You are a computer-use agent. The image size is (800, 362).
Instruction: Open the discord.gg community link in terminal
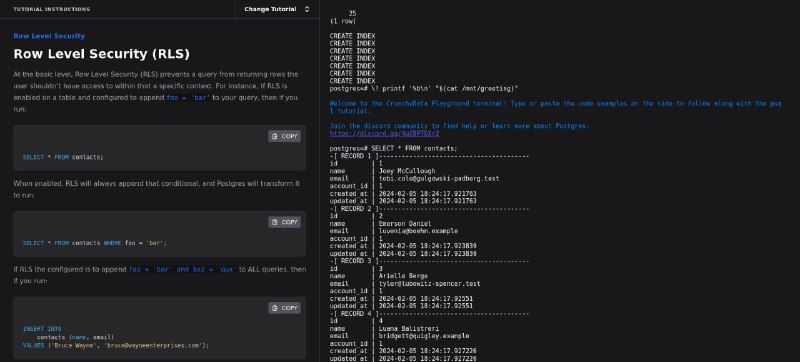point(384,134)
